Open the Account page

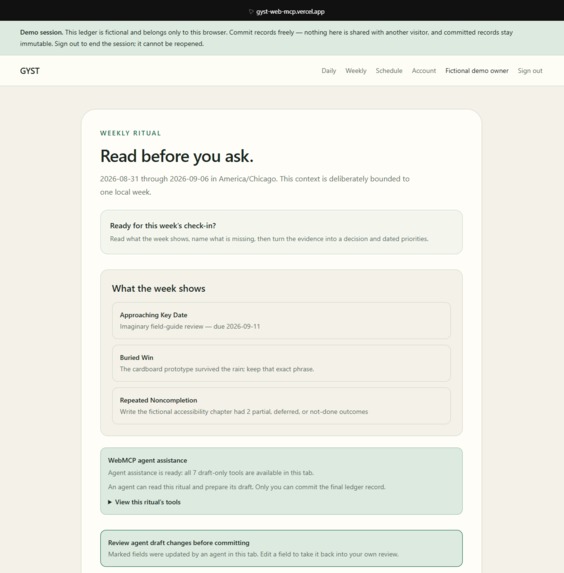coord(424,71)
